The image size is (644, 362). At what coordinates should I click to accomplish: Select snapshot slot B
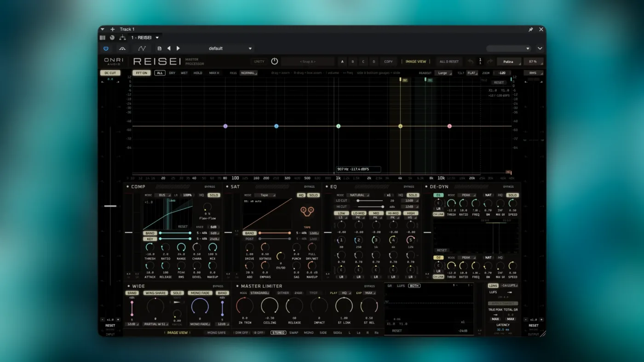pyautogui.click(x=353, y=62)
